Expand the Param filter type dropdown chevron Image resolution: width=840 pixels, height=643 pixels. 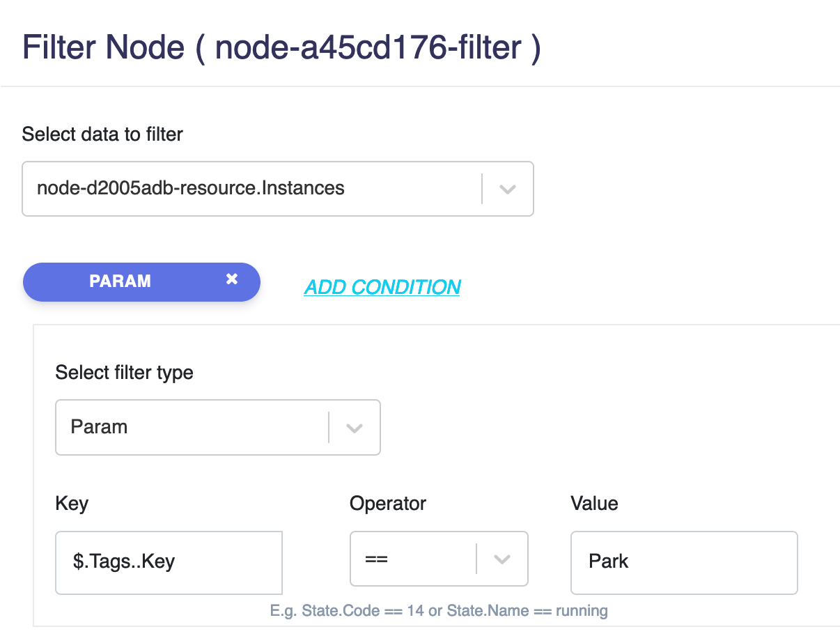click(x=355, y=428)
